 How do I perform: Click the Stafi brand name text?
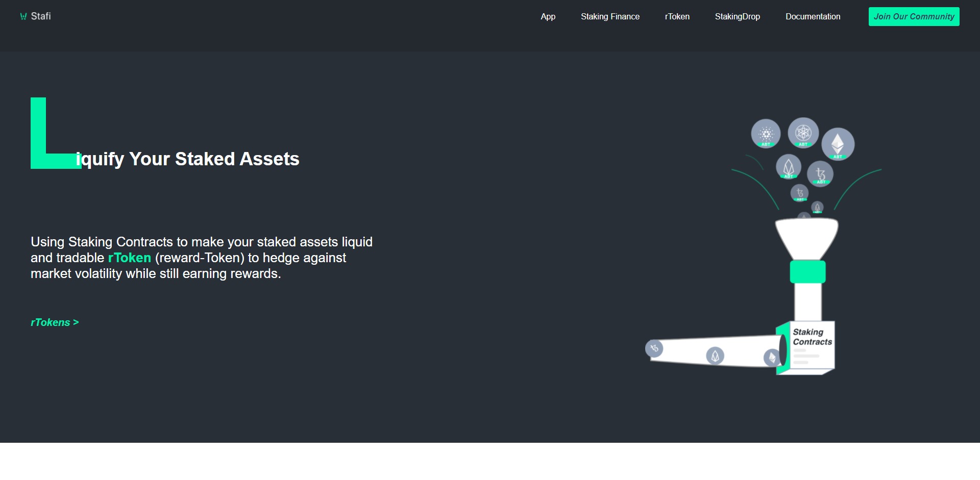pos(41,16)
